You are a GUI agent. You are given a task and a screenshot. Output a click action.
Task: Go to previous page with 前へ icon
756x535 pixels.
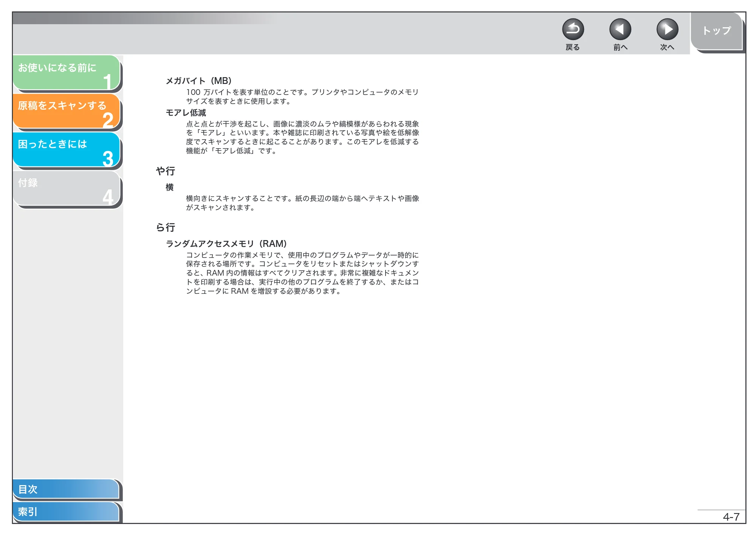coord(620,29)
